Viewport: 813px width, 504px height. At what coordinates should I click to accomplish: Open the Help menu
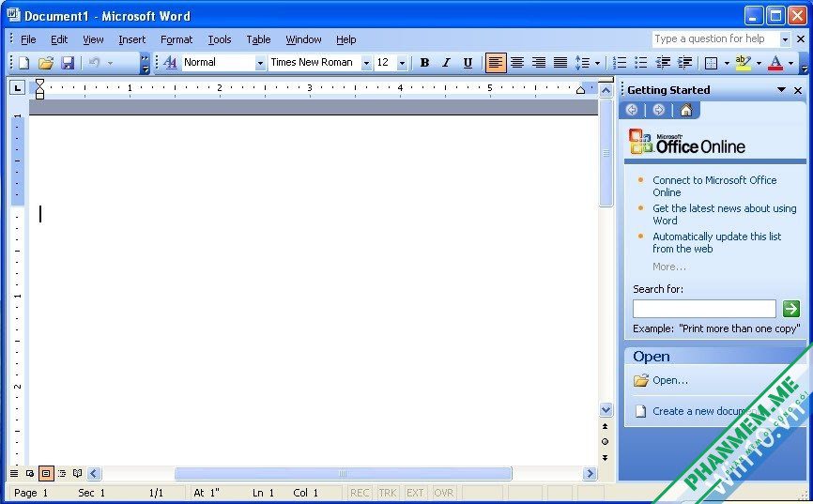click(345, 39)
